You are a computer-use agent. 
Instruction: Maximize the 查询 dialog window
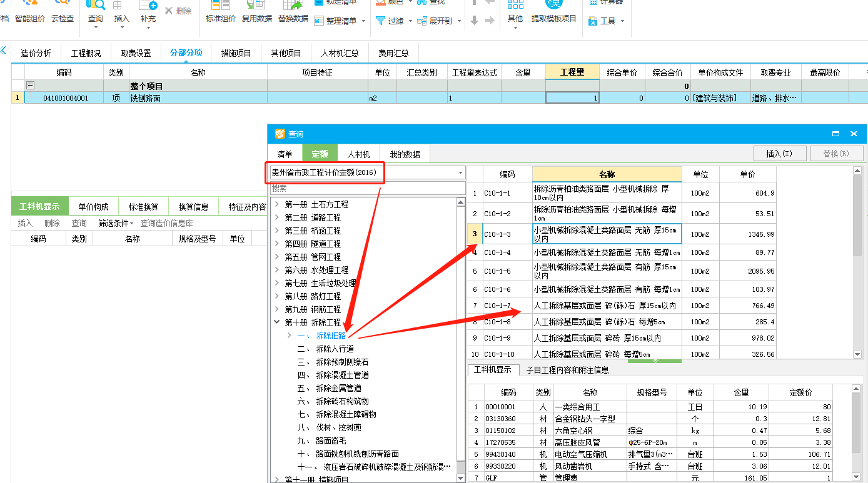836,134
